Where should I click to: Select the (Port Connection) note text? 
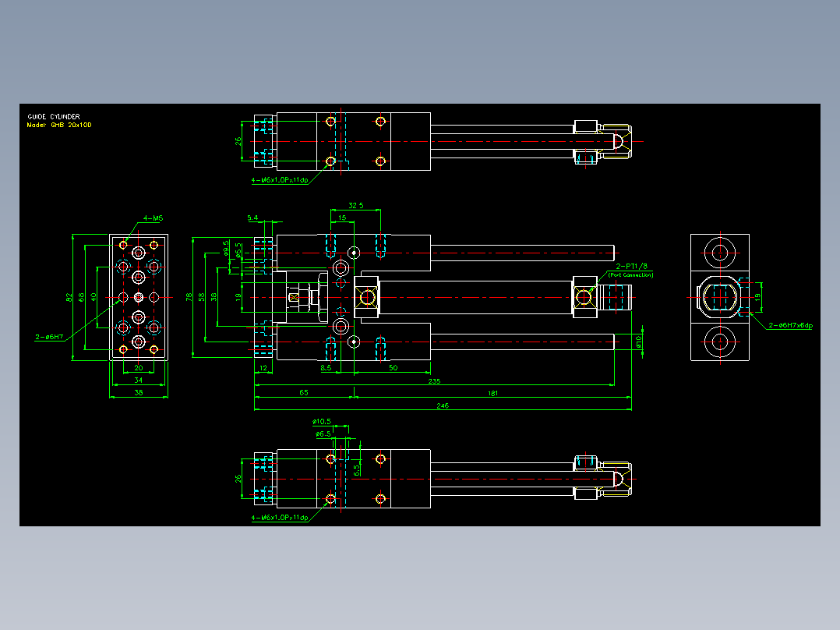click(x=630, y=275)
